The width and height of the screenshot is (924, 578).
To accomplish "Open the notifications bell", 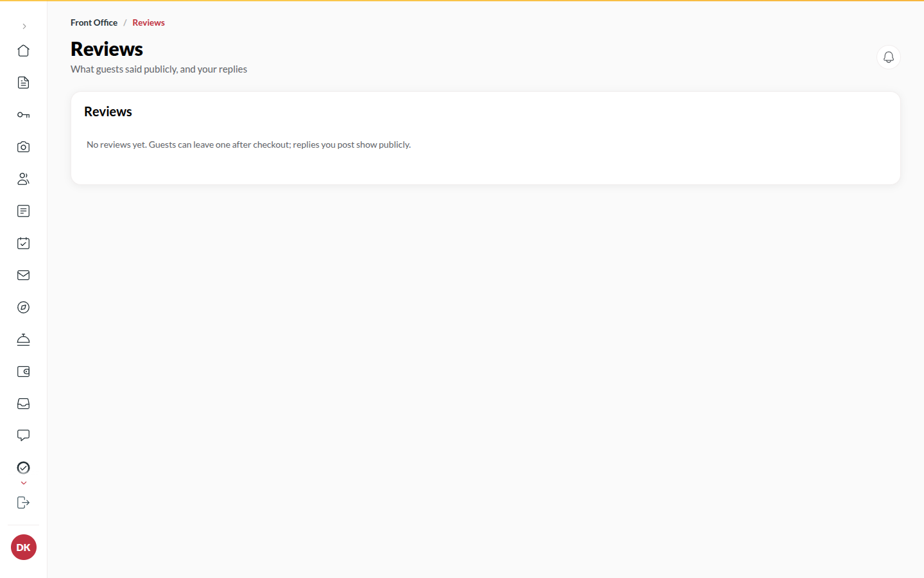I will point(889,57).
